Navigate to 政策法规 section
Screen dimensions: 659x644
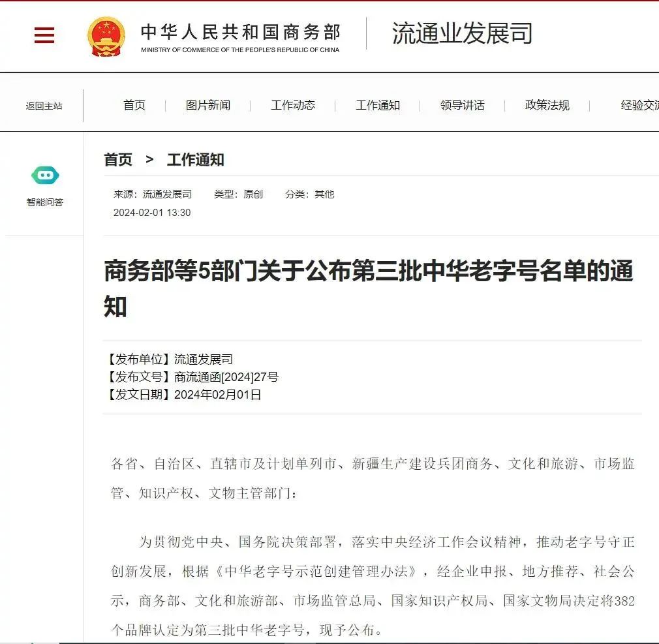(x=547, y=106)
